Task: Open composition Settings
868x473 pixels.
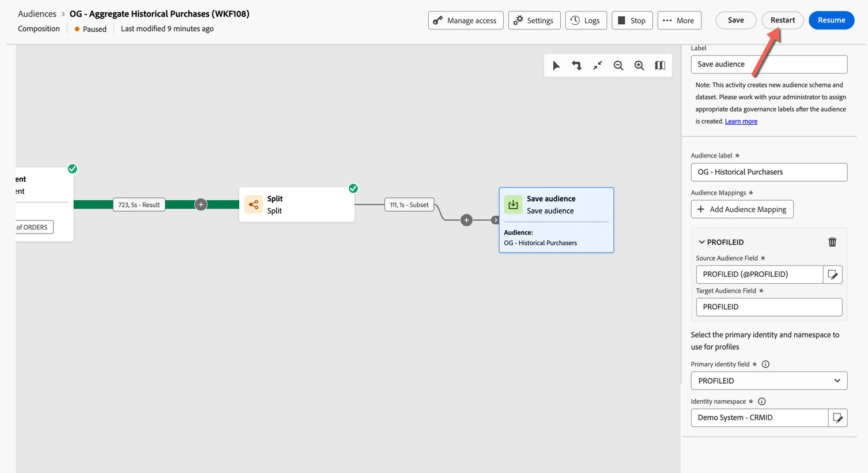Action: click(x=534, y=20)
